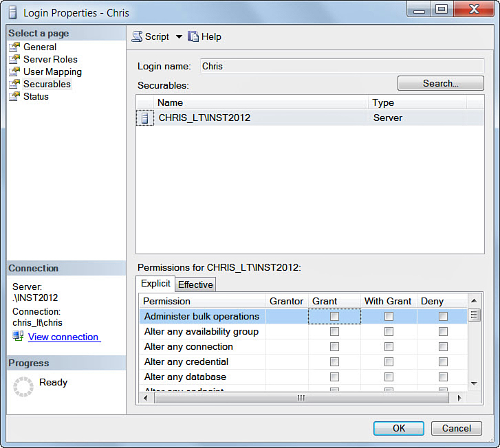Click the Login name text field
The image size is (500, 448).
pyautogui.click(x=341, y=67)
